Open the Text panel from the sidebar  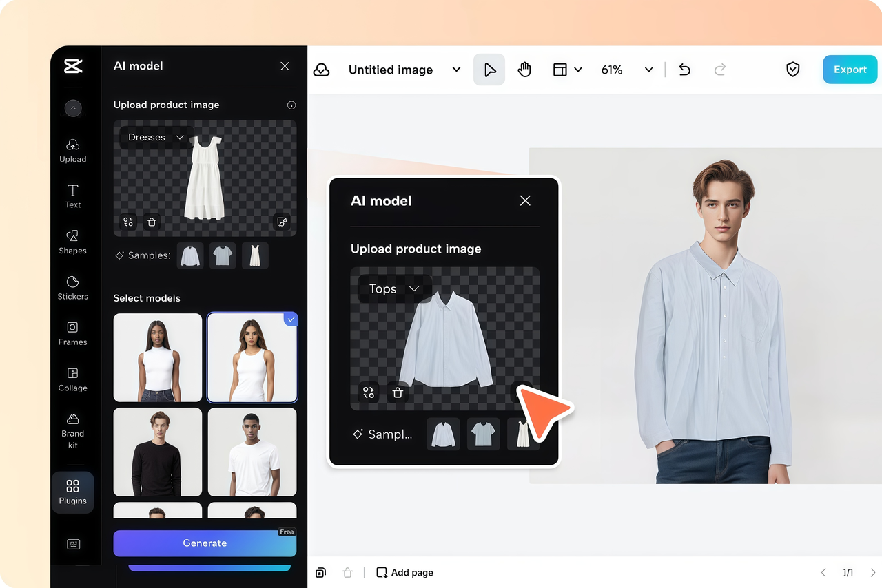click(72, 196)
